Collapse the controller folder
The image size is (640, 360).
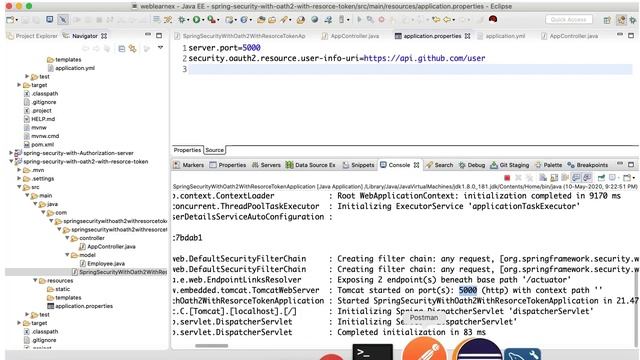tap(67, 238)
